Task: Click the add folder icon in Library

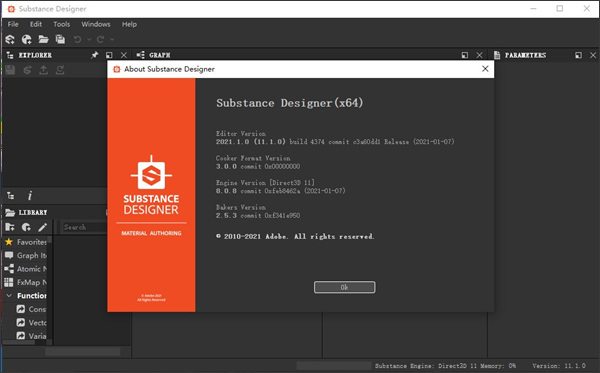Action: point(10,227)
